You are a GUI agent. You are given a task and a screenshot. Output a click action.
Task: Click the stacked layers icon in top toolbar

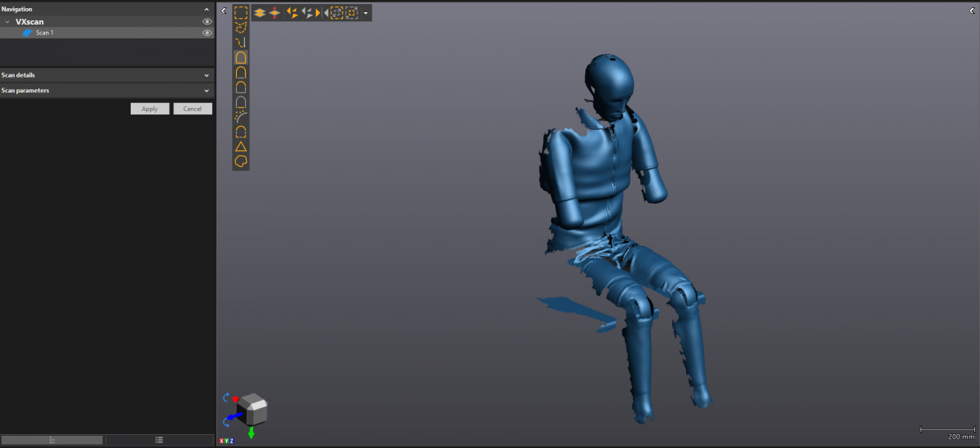(x=259, y=12)
